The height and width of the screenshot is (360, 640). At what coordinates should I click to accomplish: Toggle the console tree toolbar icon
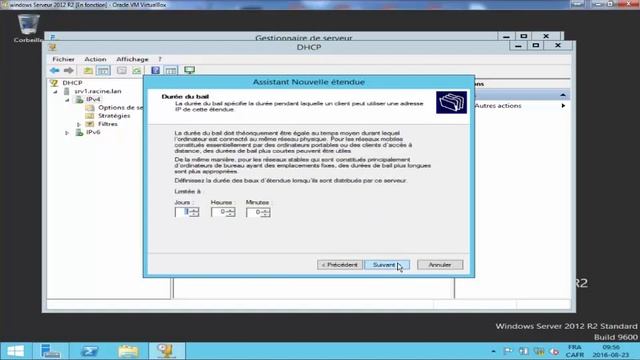click(x=103, y=71)
